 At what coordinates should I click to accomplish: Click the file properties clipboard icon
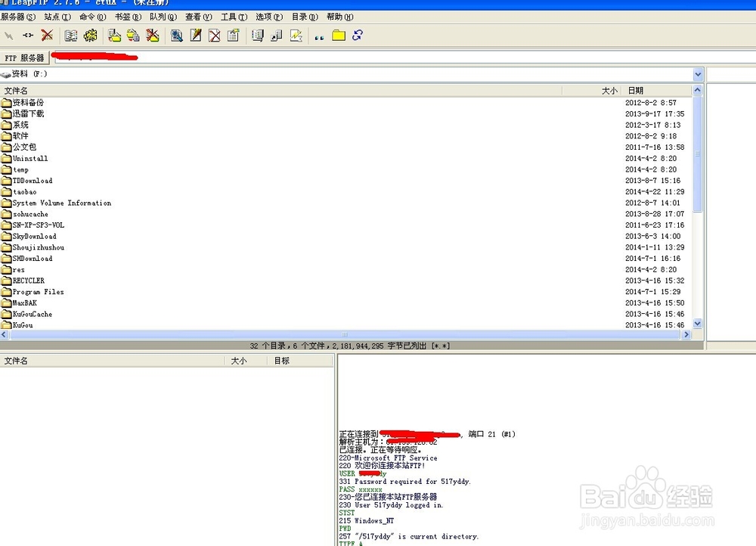click(234, 36)
